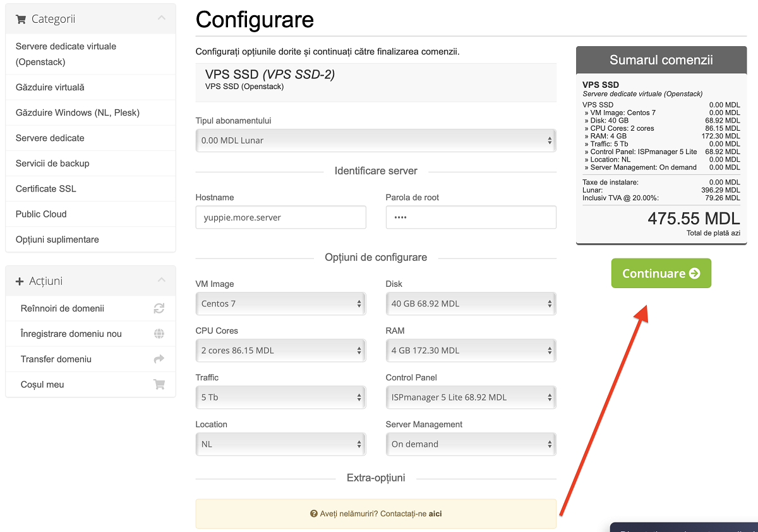Viewport: 758px width, 532px height.
Task: Click the arrow icon next to Transfer domeniu
Action: pyautogui.click(x=159, y=359)
